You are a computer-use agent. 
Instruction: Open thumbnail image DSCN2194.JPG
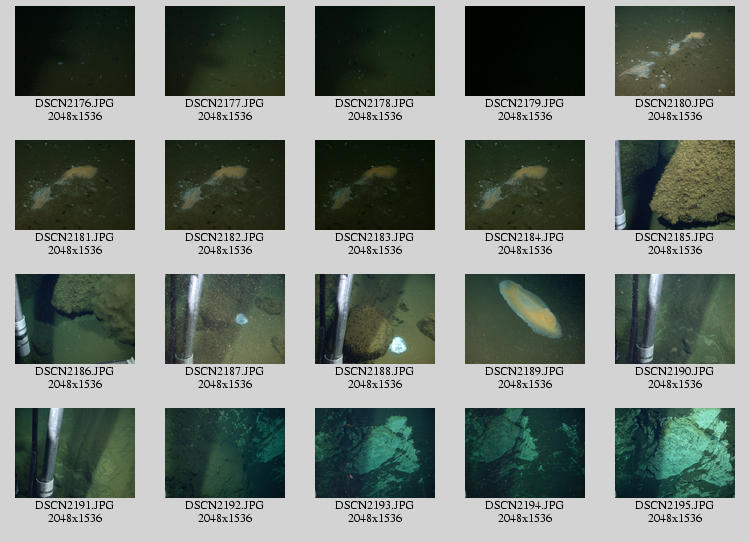pos(525,453)
